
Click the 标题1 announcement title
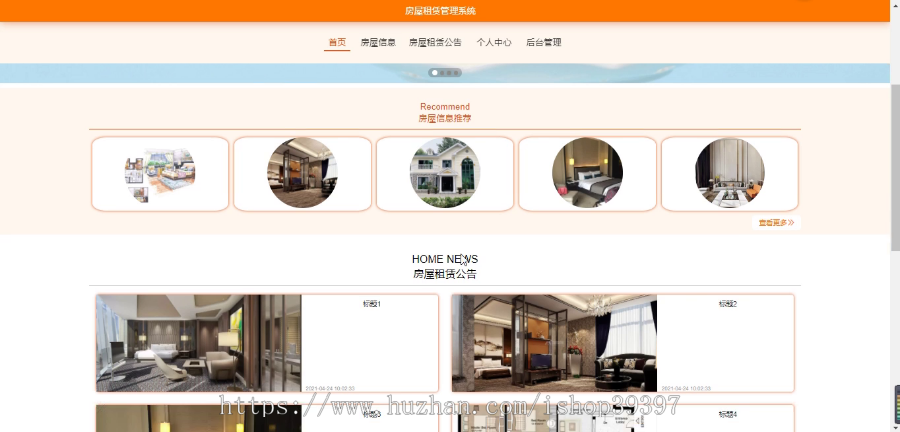coord(371,304)
